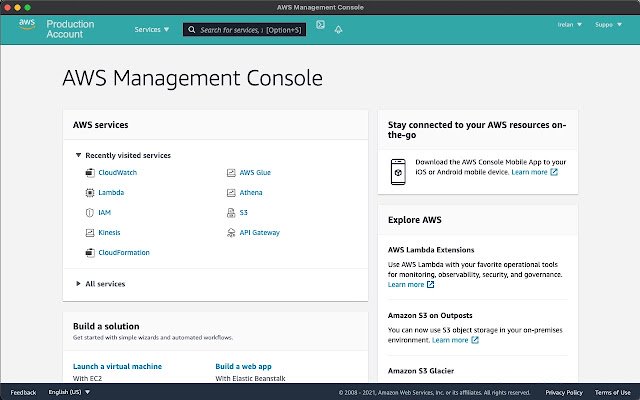Click the AWS logo in the header
The height and width of the screenshot is (400, 640).
coord(27,24)
